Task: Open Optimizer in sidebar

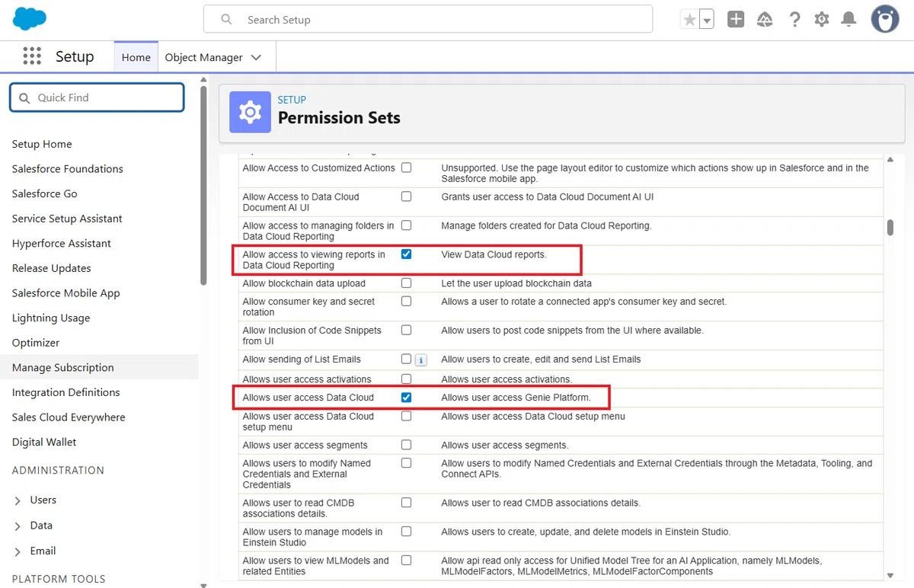Action: coord(36,343)
